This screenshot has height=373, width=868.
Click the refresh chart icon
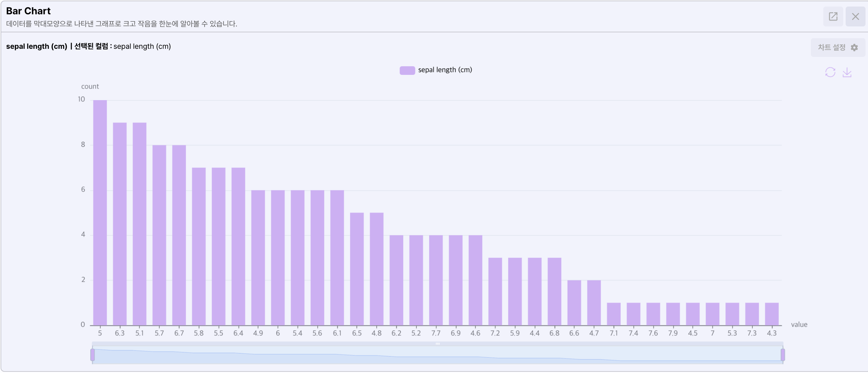point(830,72)
